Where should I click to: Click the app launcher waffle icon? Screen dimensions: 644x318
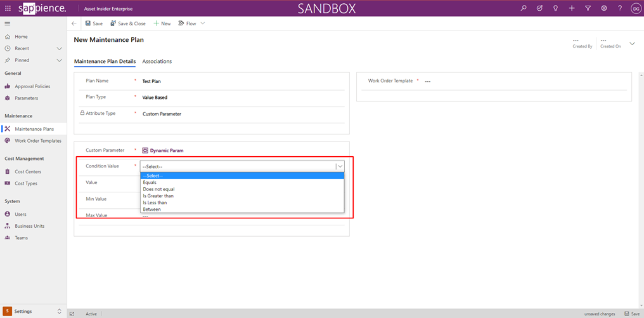pos(8,8)
